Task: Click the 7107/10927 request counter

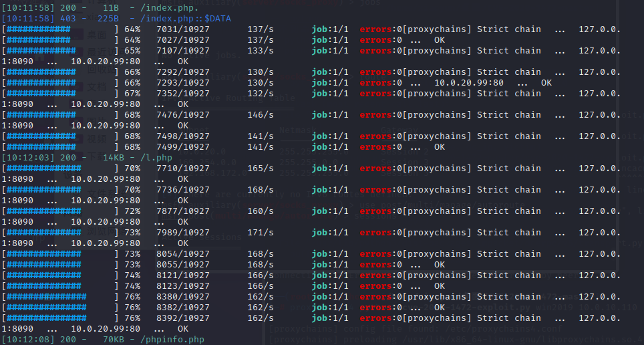Action: coord(182,51)
